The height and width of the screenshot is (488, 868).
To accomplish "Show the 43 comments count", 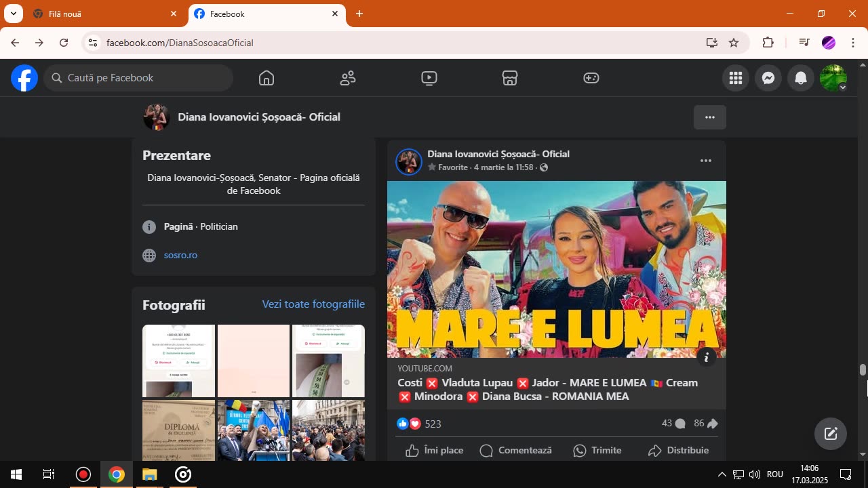I will pos(673,424).
